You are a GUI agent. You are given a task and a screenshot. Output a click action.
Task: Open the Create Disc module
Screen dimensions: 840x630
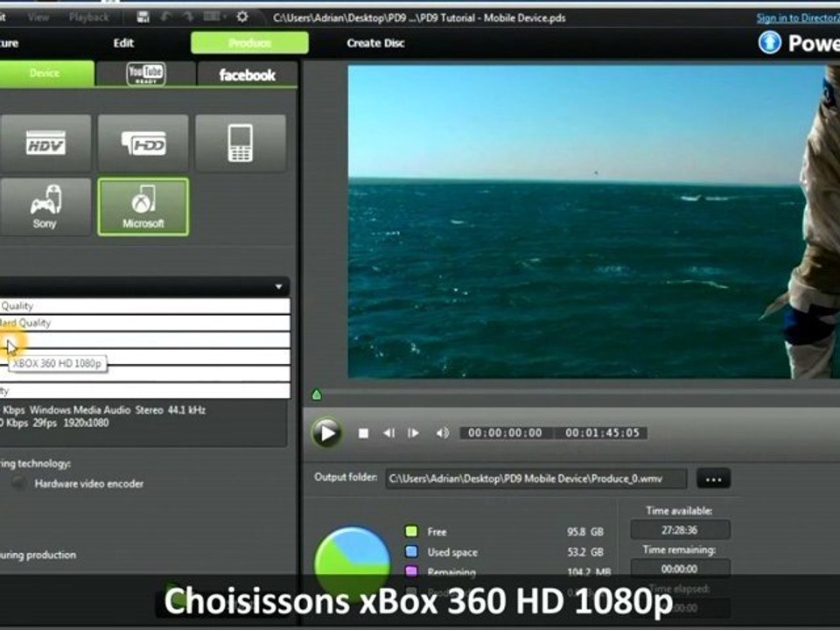coord(375,43)
